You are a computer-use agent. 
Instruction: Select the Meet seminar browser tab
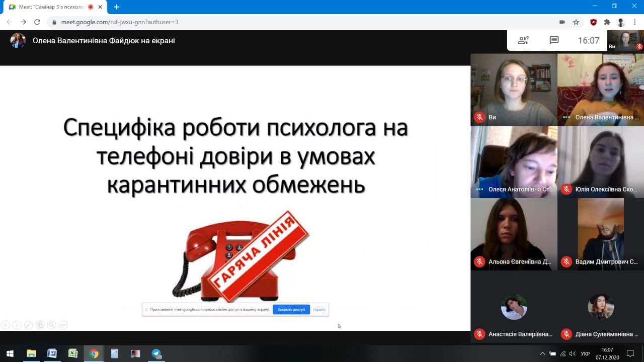click(x=50, y=7)
